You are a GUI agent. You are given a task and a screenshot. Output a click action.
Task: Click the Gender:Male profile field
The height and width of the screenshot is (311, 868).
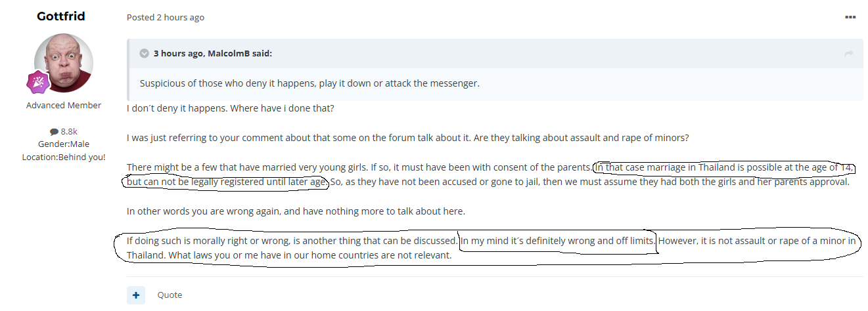coord(64,144)
